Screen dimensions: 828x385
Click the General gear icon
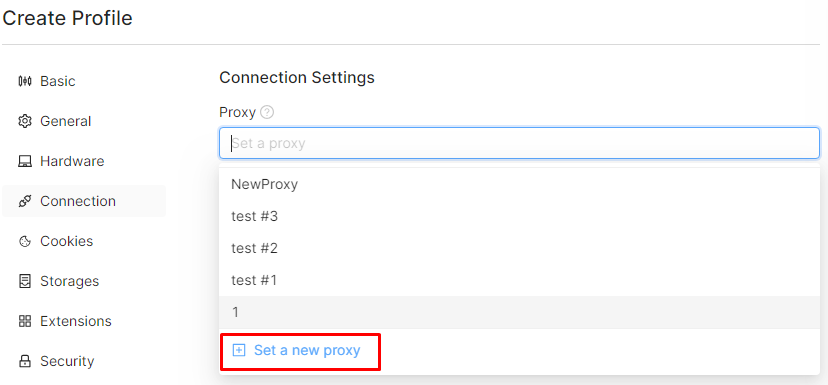pyautogui.click(x=25, y=121)
